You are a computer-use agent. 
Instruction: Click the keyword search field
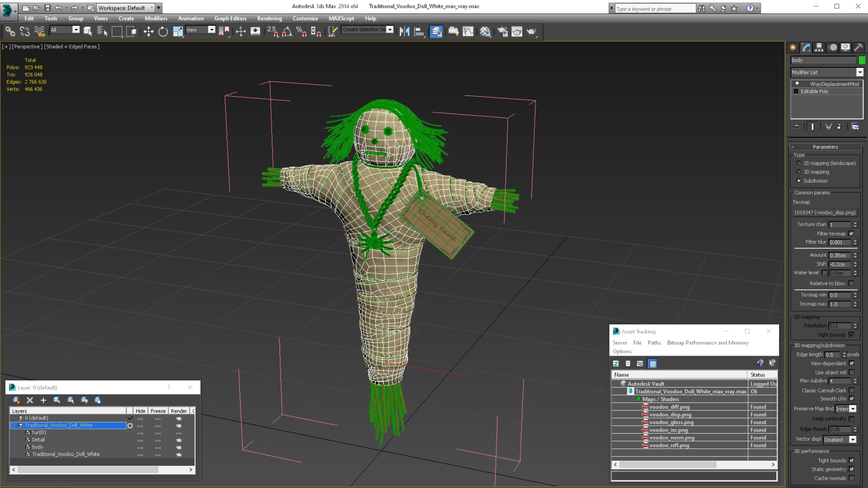(655, 9)
